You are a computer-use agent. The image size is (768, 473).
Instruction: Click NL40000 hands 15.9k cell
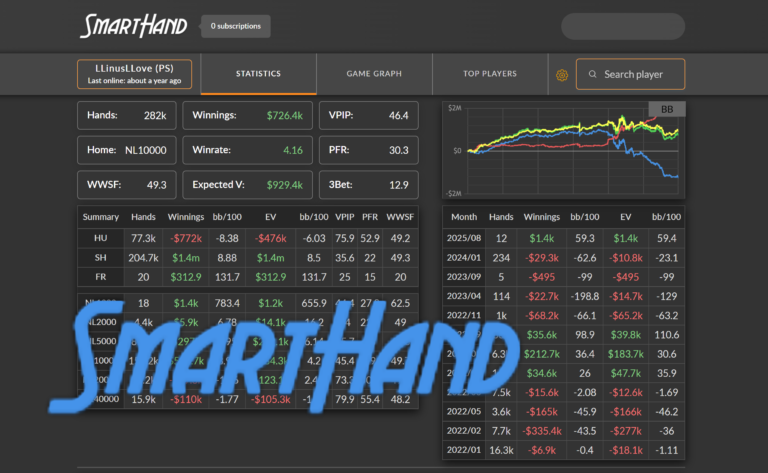click(x=143, y=400)
